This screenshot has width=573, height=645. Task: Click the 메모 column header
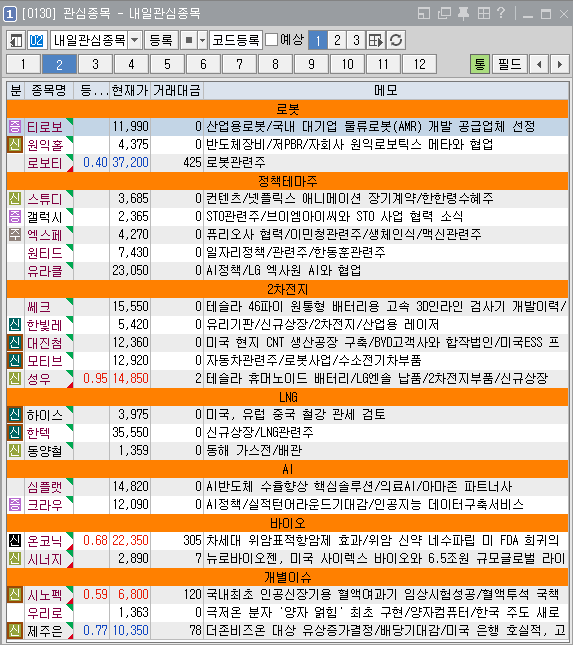(x=386, y=90)
